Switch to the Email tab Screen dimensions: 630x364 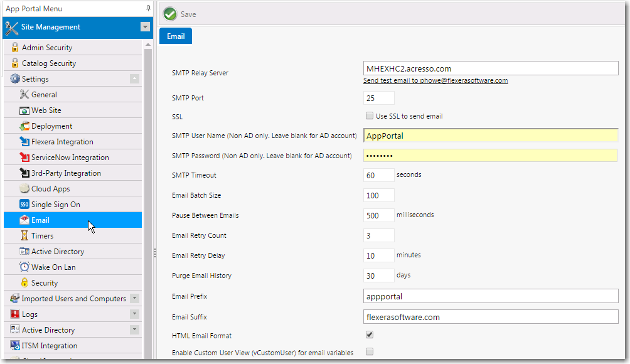pyautogui.click(x=175, y=36)
